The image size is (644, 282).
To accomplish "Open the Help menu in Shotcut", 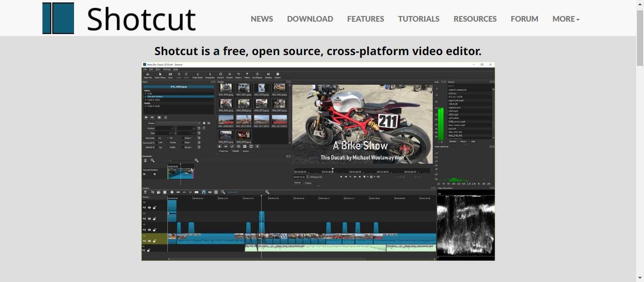I will 175,69.
